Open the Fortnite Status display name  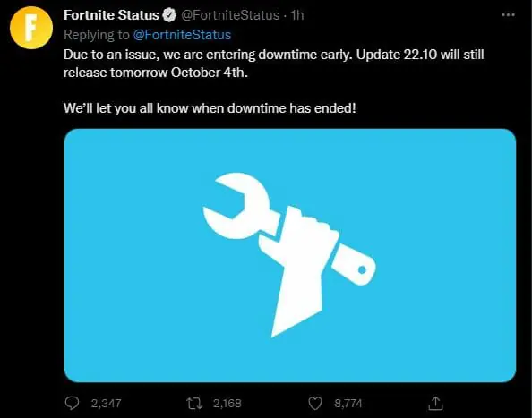tap(111, 15)
